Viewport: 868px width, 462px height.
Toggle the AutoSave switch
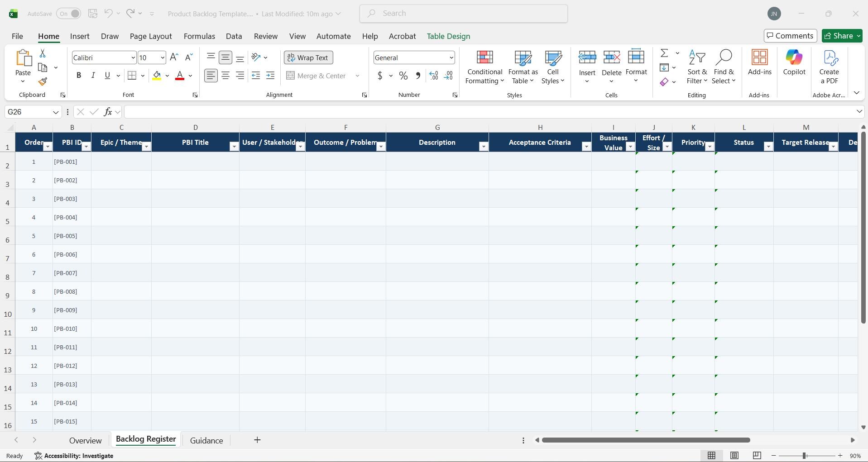(69, 14)
